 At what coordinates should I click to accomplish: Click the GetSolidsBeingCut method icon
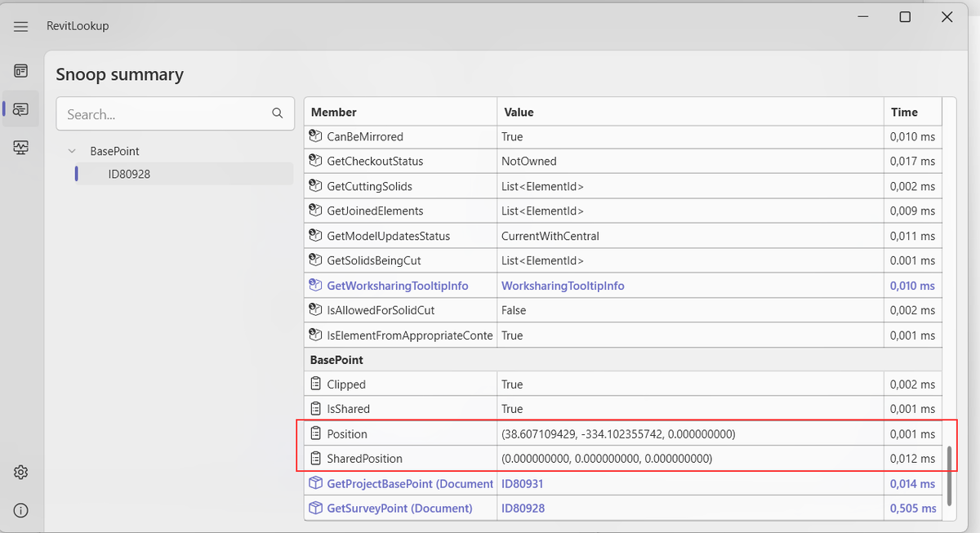316,260
